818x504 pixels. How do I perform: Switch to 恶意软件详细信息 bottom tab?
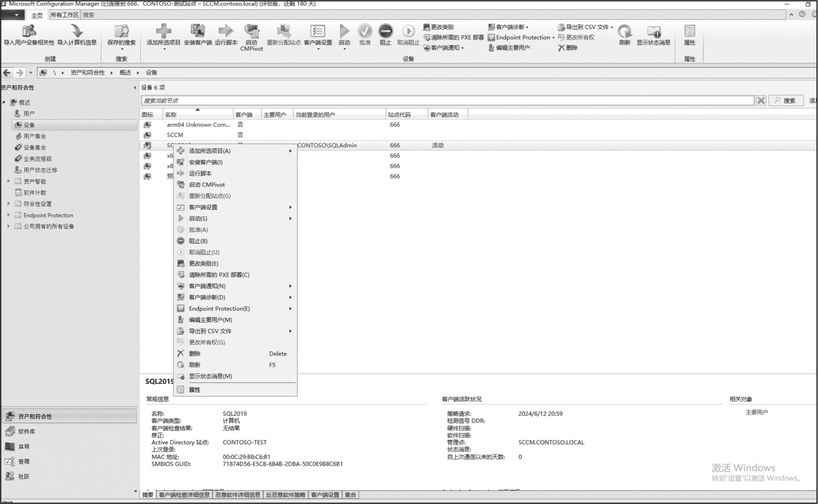[238, 495]
